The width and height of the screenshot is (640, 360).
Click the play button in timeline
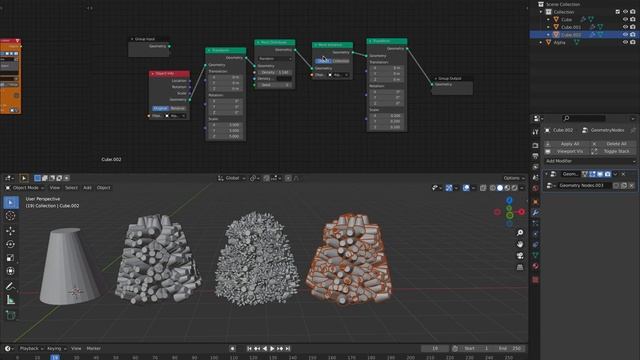(272, 349)
